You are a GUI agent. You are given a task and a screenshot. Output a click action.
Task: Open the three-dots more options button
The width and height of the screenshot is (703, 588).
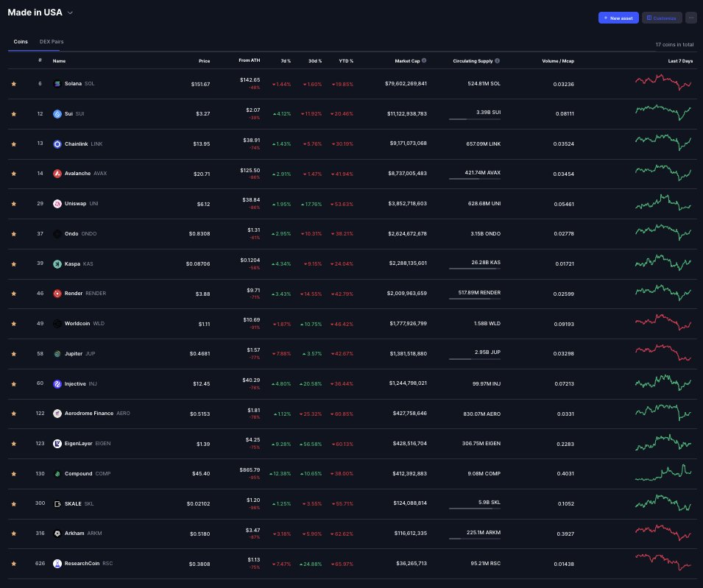[x=691, y=18]
